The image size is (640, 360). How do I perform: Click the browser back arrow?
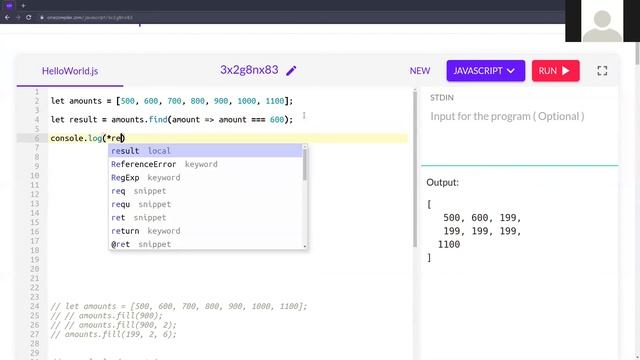click(7, 18)
